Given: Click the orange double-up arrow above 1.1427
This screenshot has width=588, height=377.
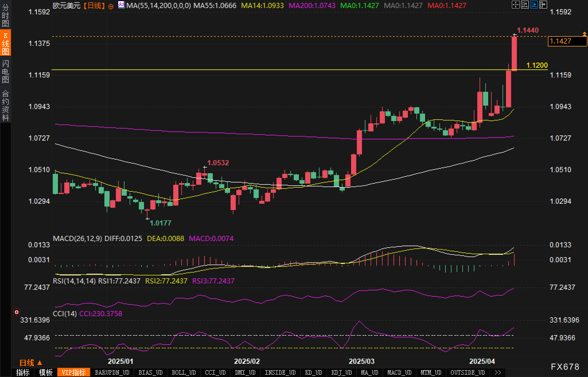Looking at the screenshot, I should click(x=584, y=34).
